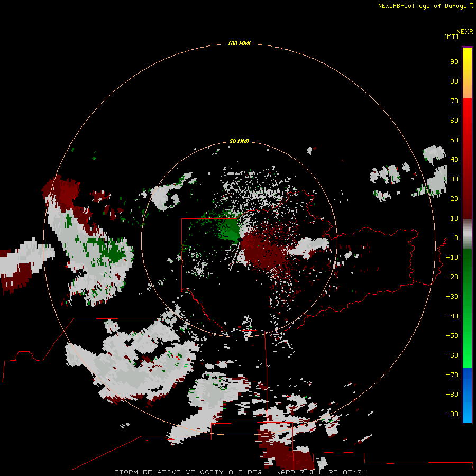Click the Storm Relative Velocity caption at bottom

point(240,472)
